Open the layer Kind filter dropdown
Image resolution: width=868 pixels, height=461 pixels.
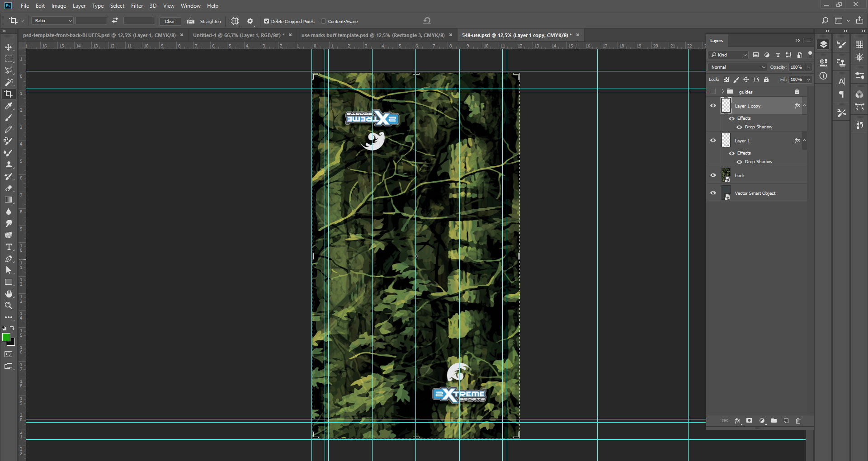tap(728, 55)
